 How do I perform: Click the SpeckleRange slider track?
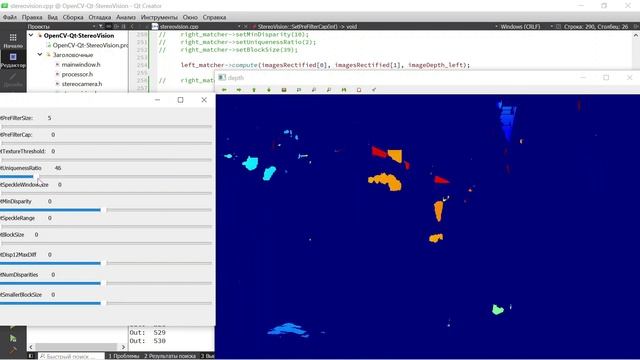coord(106,227)
